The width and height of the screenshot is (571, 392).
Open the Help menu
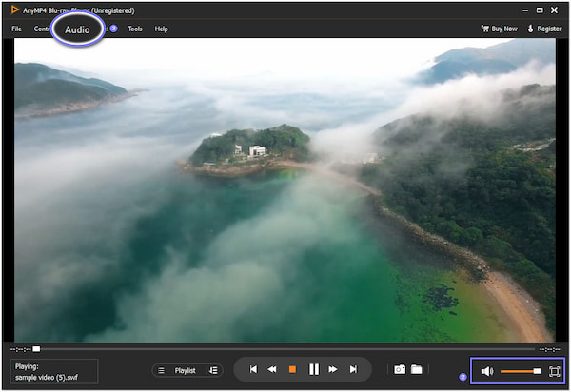coord(162,29)
